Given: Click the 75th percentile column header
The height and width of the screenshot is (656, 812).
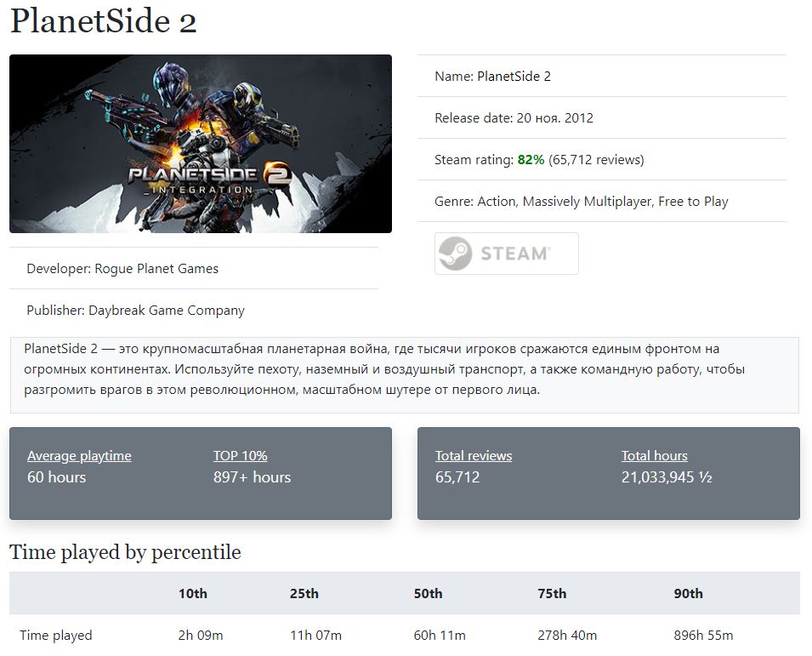Looking at the screenshot, I should [553, 594].
